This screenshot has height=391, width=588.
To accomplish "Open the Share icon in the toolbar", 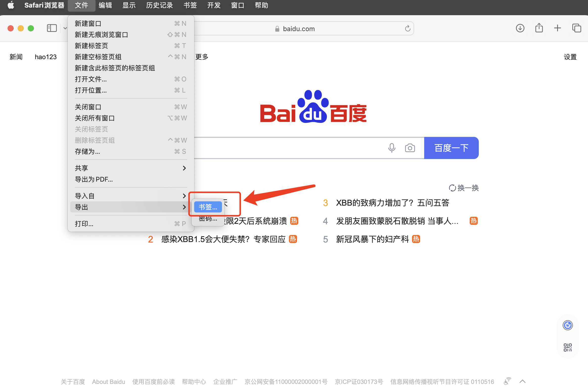I will pyautogui.click(x=539, y=28).
